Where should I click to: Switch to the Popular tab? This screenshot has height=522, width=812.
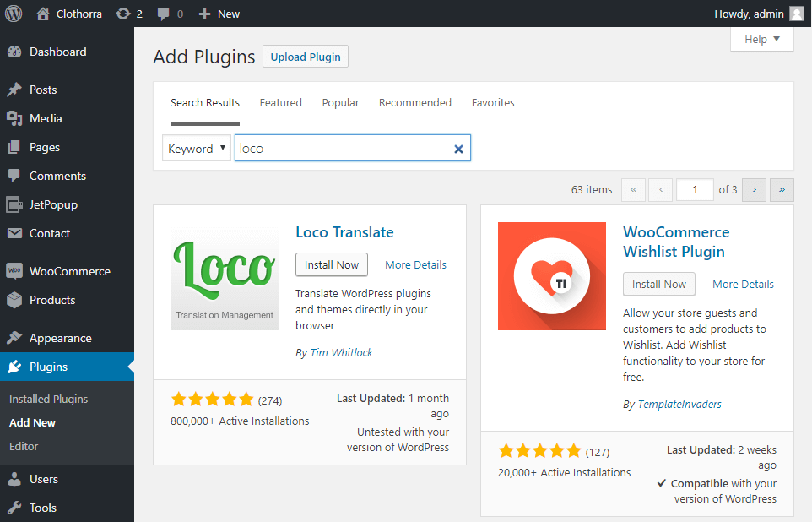coord(340,103)
